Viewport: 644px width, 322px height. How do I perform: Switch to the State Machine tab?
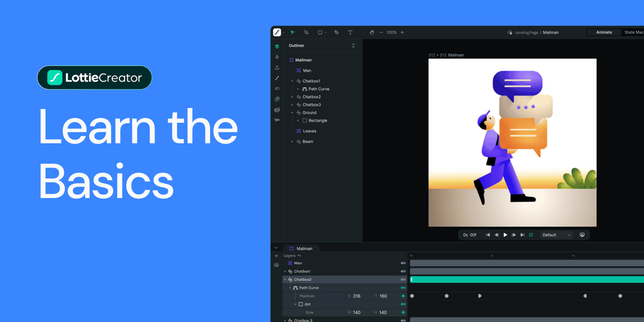click(633, 32)
